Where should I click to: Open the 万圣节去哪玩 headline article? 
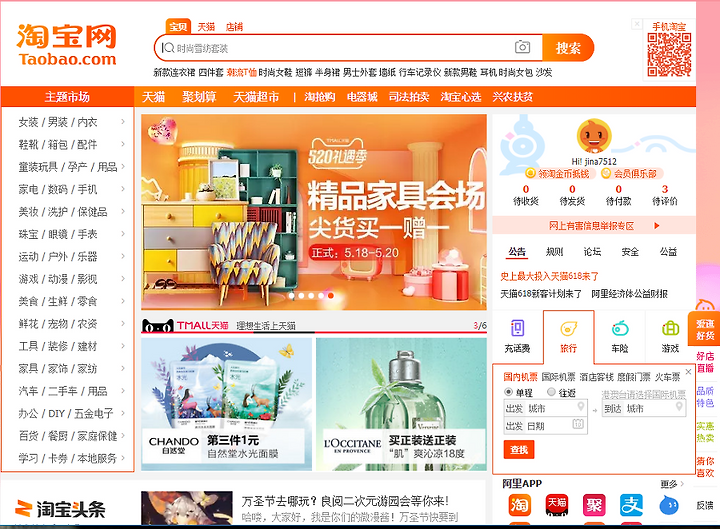pos(345,501)
